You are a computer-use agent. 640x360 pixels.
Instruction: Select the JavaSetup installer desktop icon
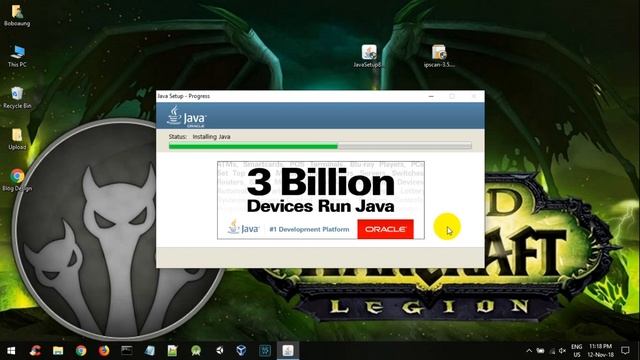369,56
